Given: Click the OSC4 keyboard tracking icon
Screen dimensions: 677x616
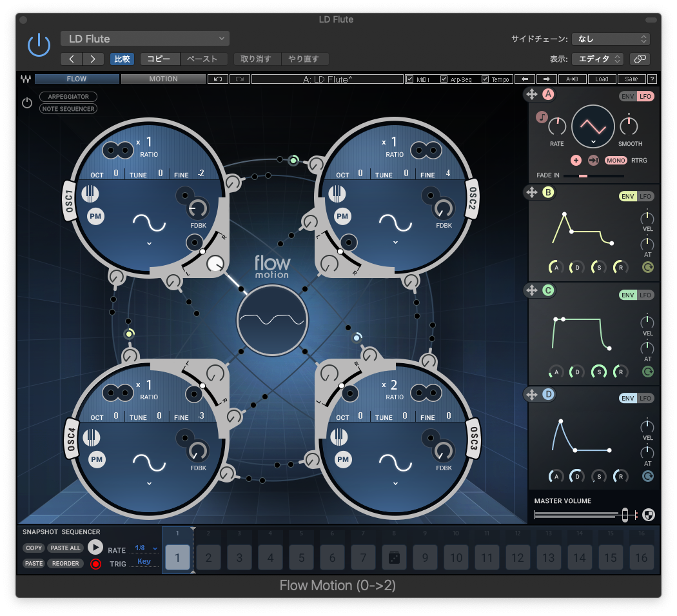Looking at the screenshot, I should (x=91, y=437).
